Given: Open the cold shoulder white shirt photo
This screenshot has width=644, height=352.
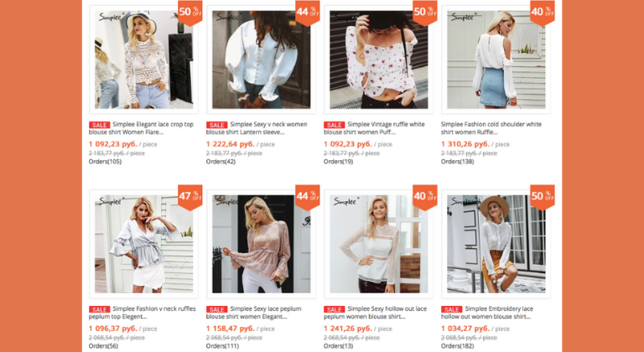Looking at the screenshot, I should point(496,60).
